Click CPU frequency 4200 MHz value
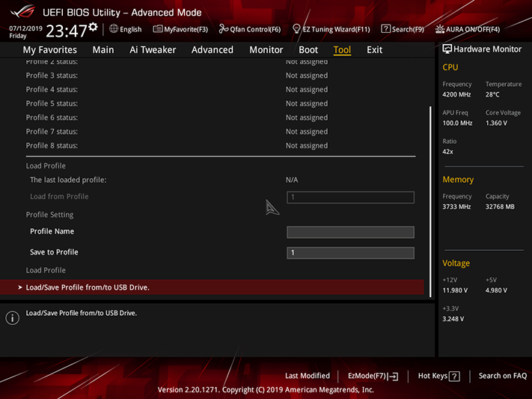The image size is (532, 399). coord(456,94)
